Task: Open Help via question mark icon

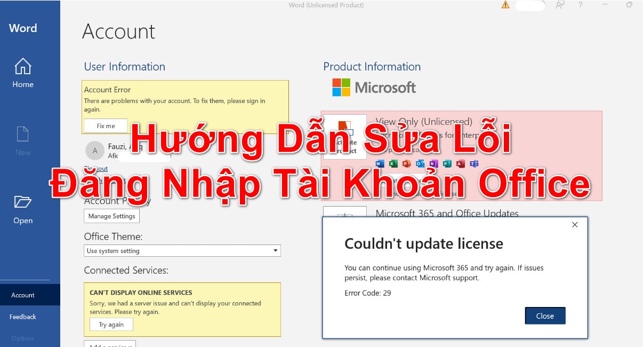Action: 581,5
